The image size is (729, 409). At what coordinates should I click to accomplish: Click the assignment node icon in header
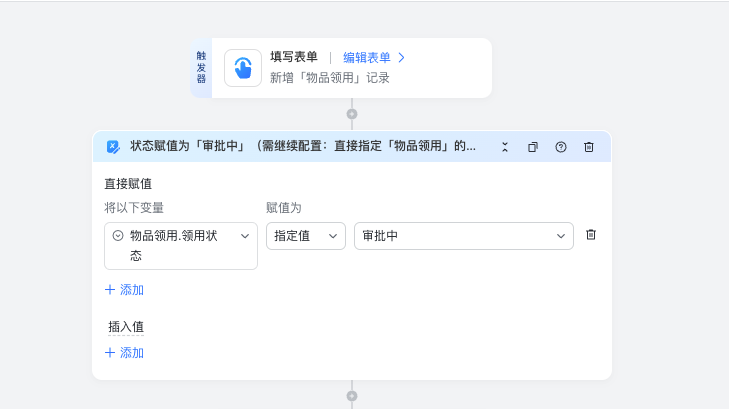click(113, 147)
